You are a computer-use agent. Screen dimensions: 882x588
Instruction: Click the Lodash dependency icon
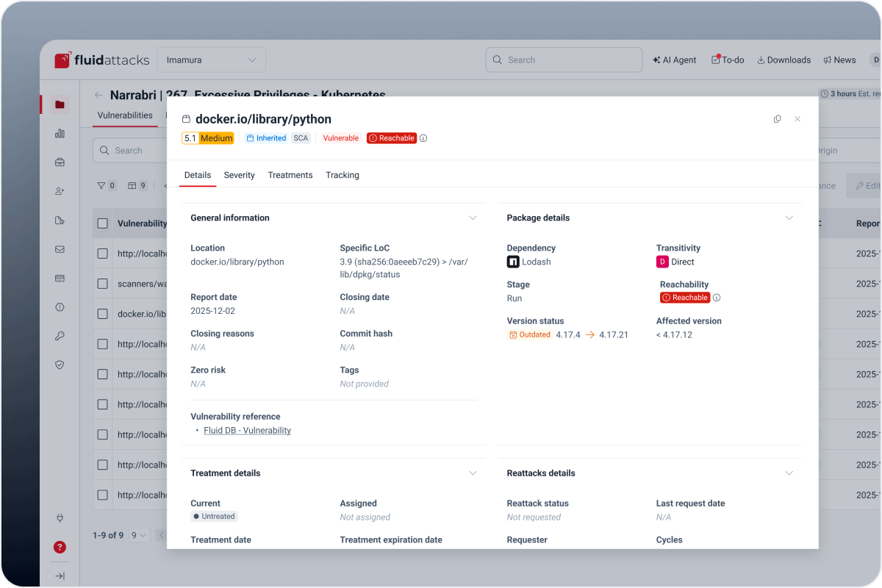513,262
